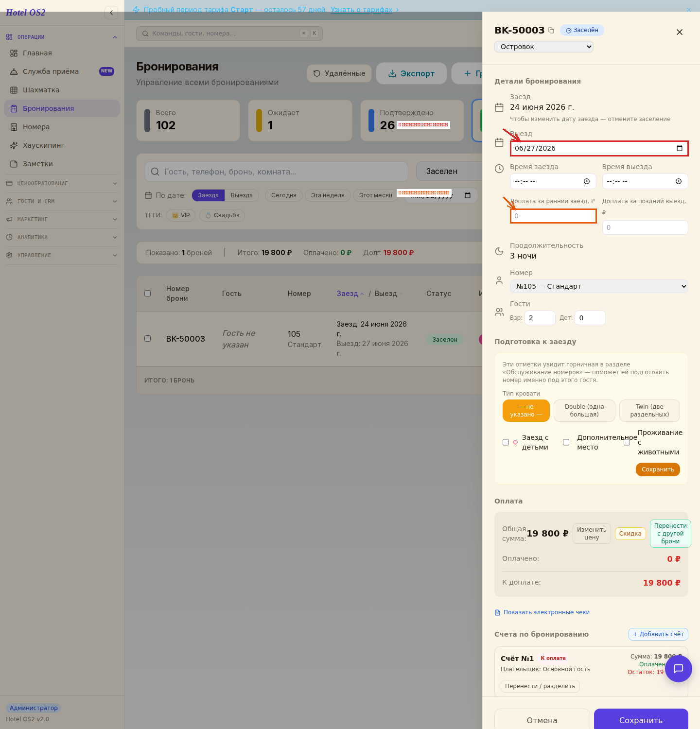Expand the Гости и CRM section
Viewport: 700px width, 729px height.
point(62,201)
